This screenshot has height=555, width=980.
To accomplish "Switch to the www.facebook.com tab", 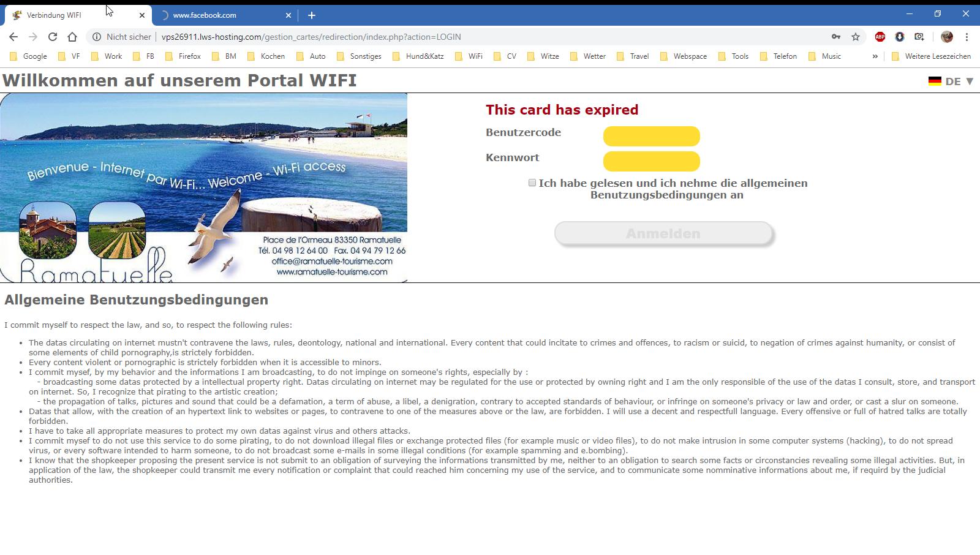I will click(221, 15).
